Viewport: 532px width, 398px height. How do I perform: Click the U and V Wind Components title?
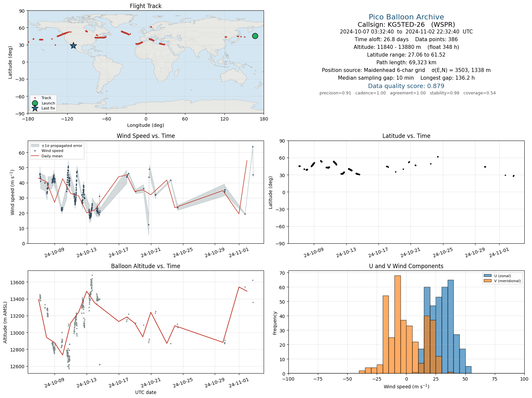pyautogui.click(x=406, y=266)
